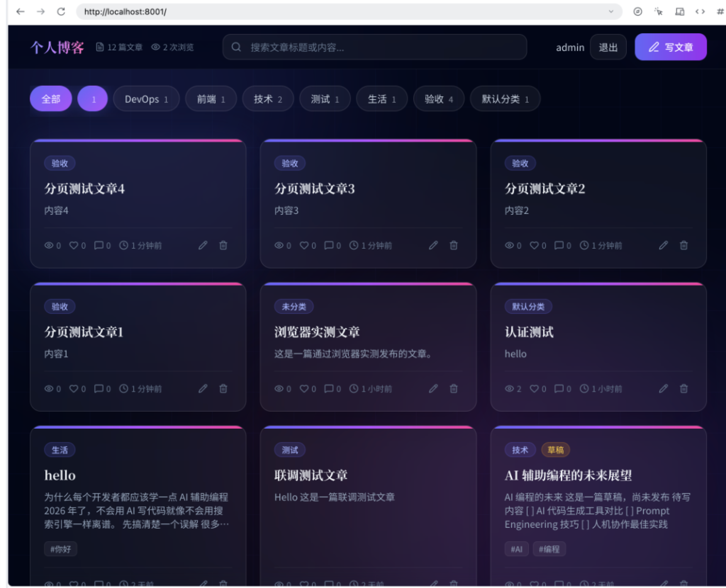This screenshot has height=588, width=726.
Task: Edit the article 分页测试文章2 via pencil icon
Action: [663, 245]
